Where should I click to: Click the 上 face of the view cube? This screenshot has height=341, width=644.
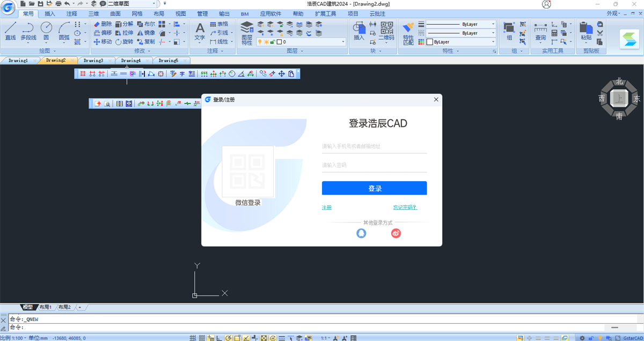click(x=620, y=99)
